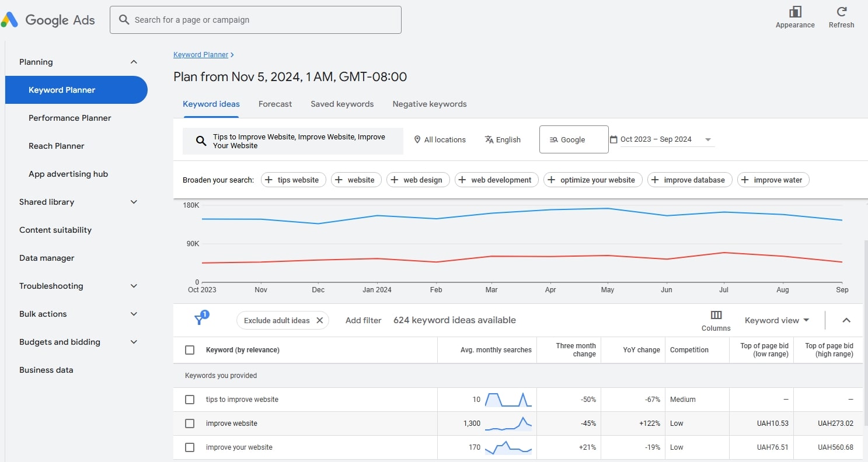The width and height of the screenshot is (868, 462).
Task: Click the search for page or campaign field
Action: tap(256, 20)
